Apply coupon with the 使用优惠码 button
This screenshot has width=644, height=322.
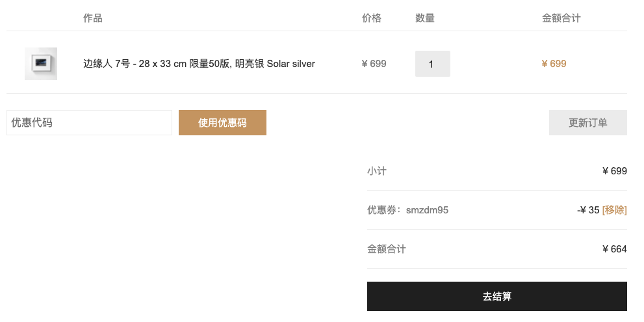[222, 122]
